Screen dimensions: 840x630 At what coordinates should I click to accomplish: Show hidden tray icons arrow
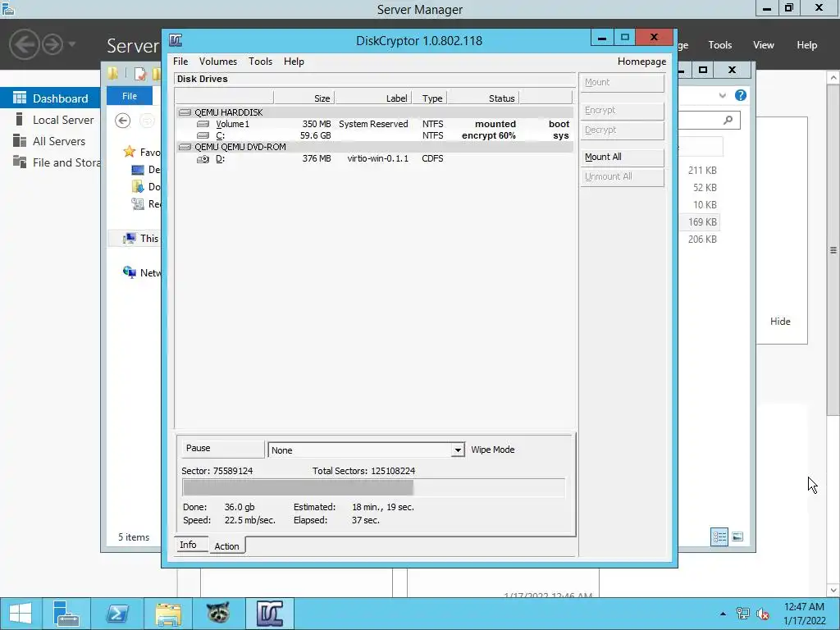(x=724, y=614)
